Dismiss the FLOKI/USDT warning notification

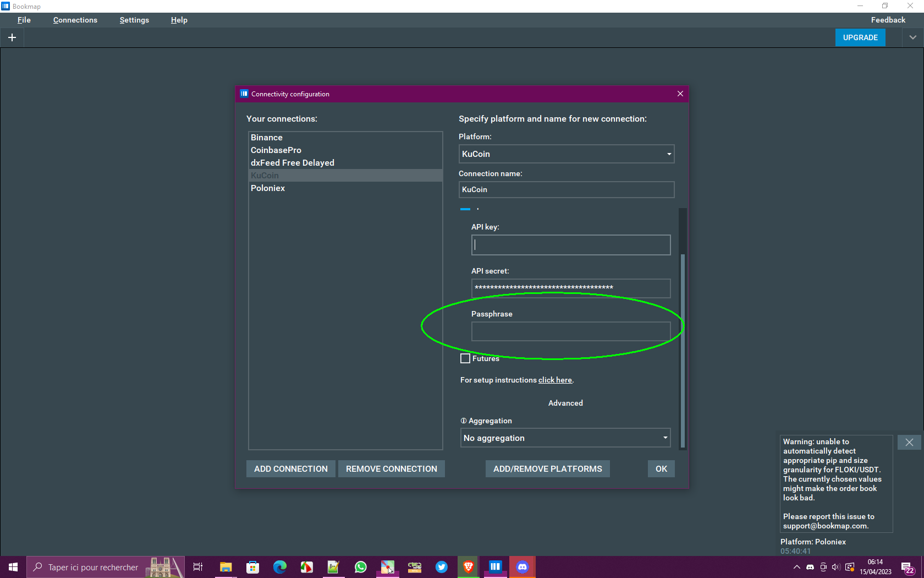coord(909,443)
